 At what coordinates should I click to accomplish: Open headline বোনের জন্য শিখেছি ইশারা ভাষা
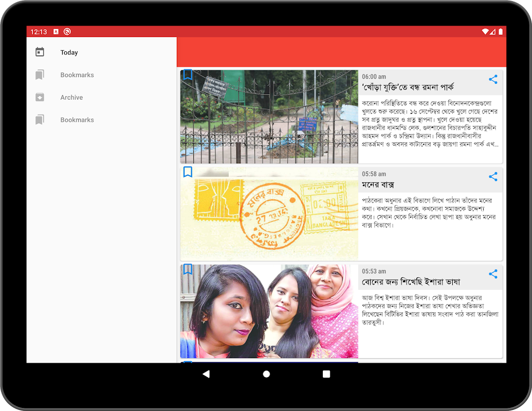[411, 282]
